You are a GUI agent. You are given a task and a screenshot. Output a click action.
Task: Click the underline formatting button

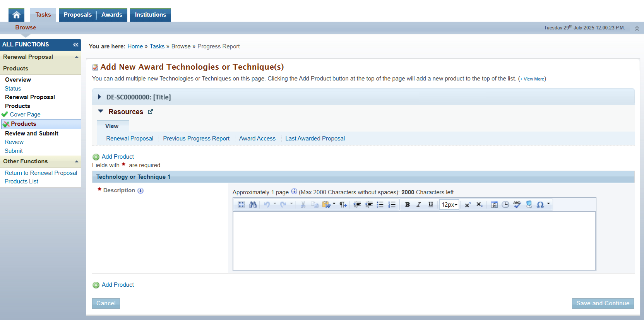[430, 205]
